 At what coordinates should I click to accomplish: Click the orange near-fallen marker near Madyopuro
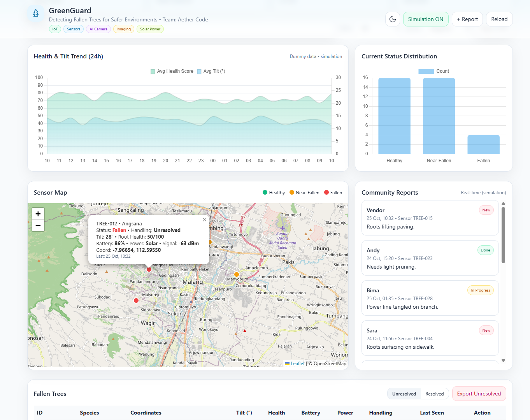[237, 274]
